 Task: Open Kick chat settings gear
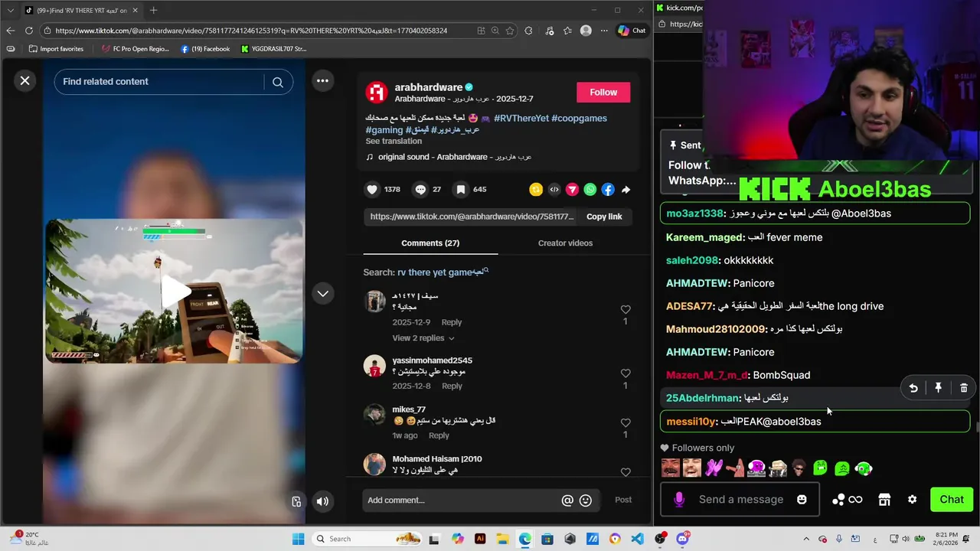912,500
